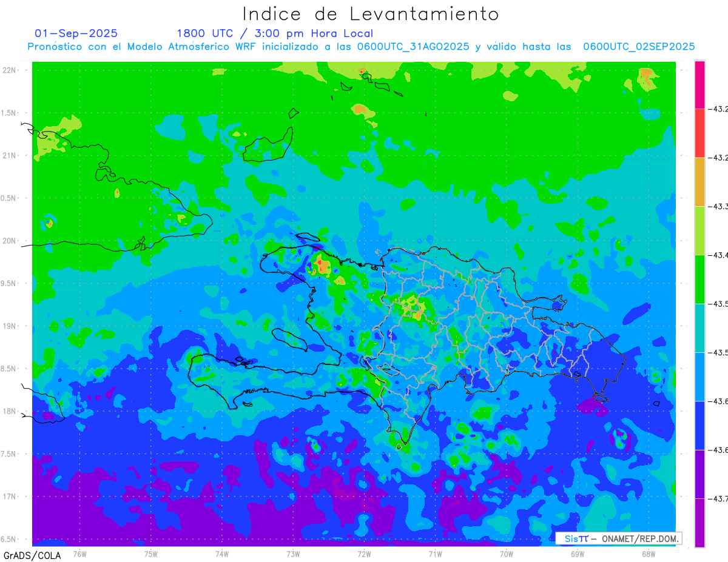728x562 pixels.
Task: Click the magenta pink legend swatch
Action: (699, 85)
